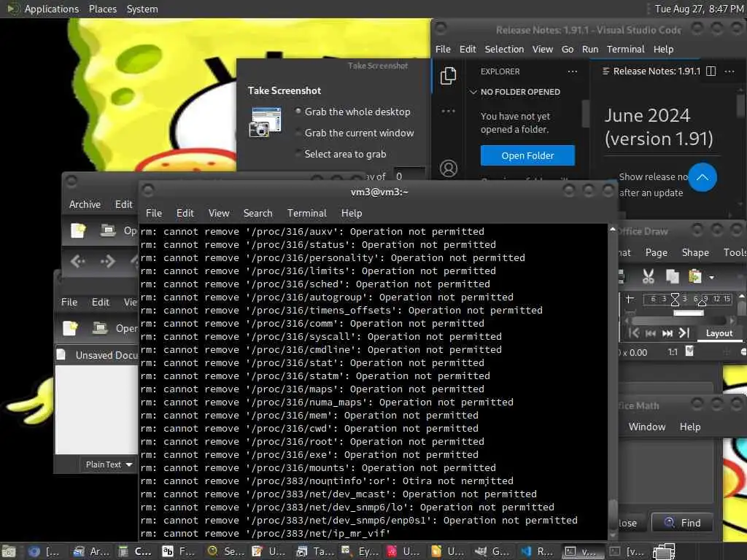The image size is (747, 560).
Task: Select Grab the whole desktop option
Action: pyautogui.click(x=352, y=112)
